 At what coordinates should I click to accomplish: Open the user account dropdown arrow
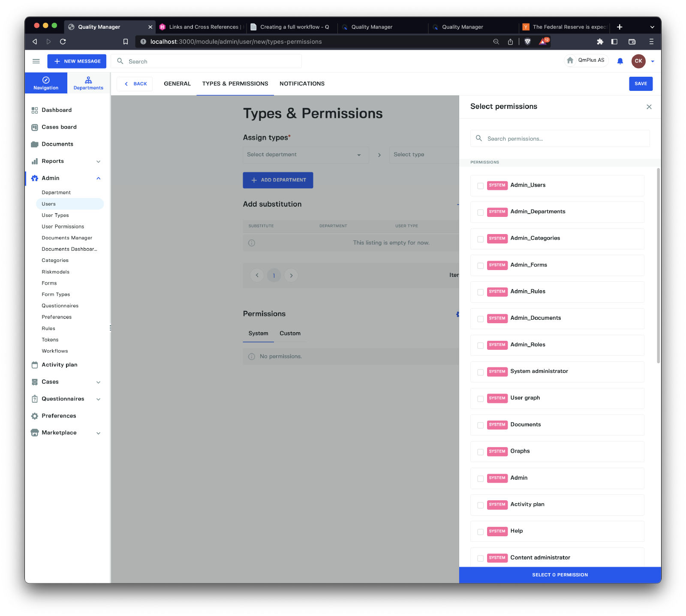click(x=653, y=61)
